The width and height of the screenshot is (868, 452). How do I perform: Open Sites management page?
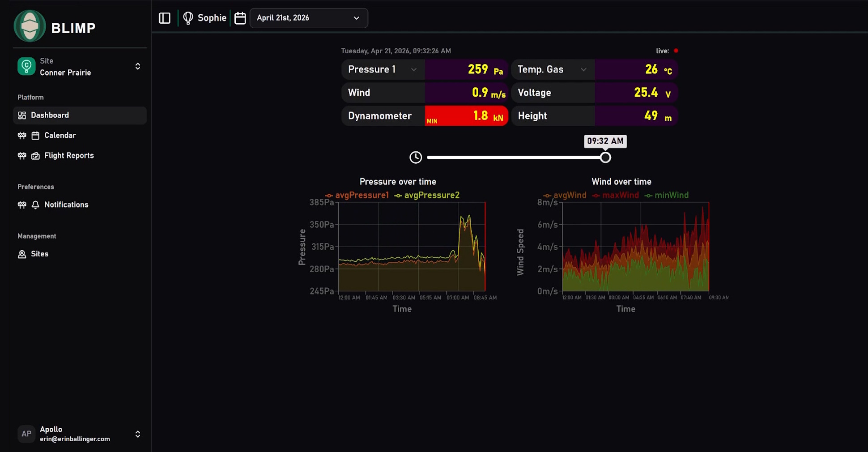click(x=80, y=254)
